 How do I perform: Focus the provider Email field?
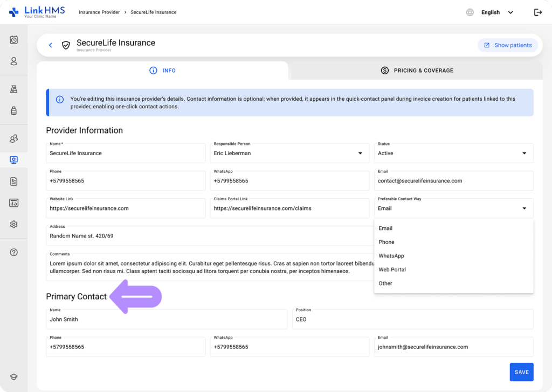click(453, 181)
